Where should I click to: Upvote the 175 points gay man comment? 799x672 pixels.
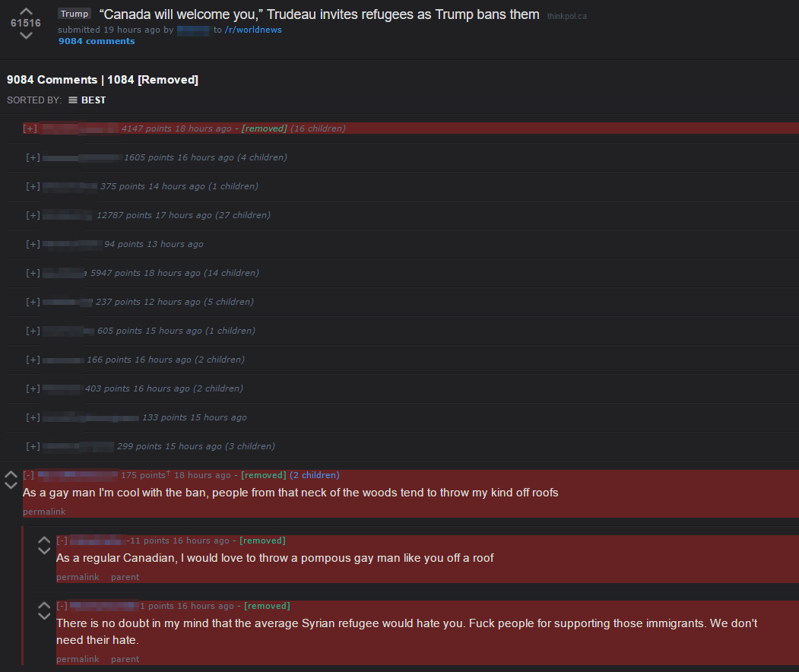[11, 474]
